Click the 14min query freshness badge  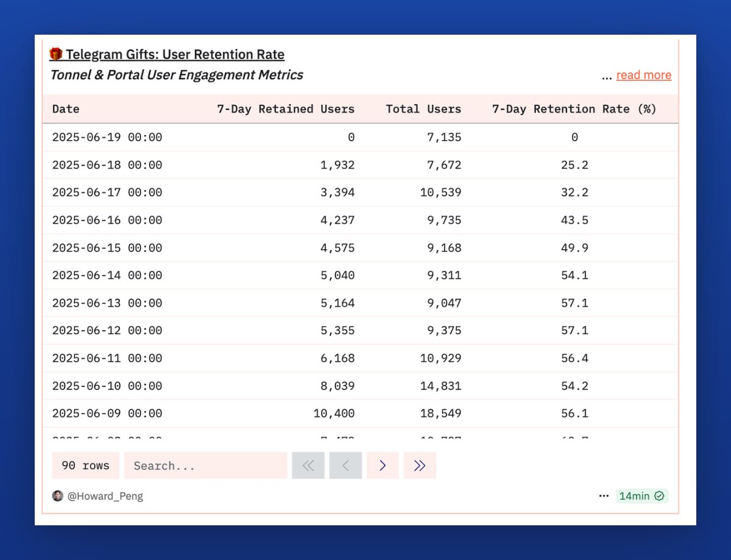coord(641,496)
